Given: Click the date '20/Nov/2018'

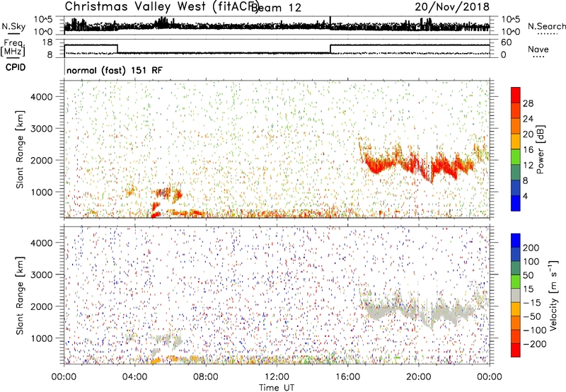Looking at the screenshot, I should (452, 7).
